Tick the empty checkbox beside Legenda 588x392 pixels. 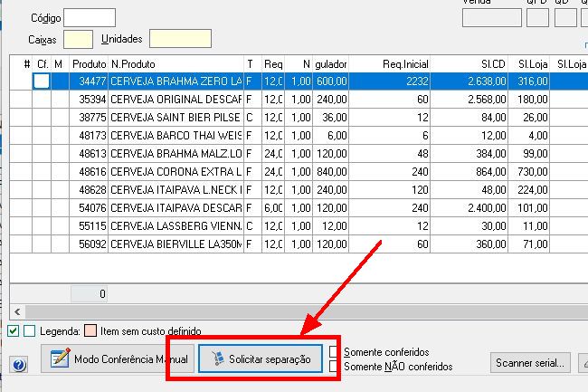click(x=29, y=330)
